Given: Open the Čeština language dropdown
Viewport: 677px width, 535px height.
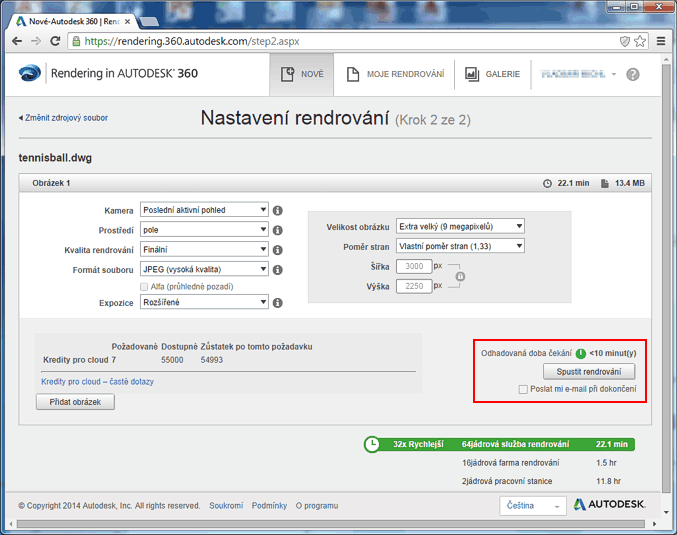Looking at the screenshot, I should point(532,506).
